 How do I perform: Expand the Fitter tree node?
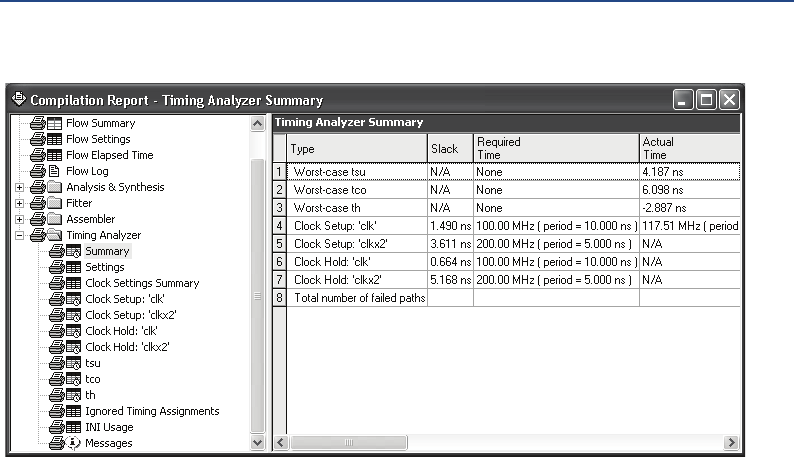19,203
